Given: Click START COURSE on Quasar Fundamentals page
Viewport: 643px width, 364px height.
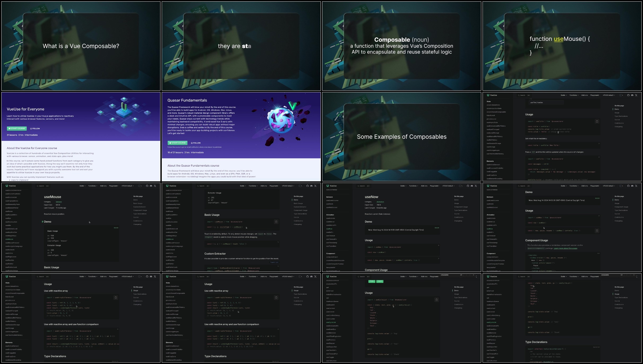Looking at the screenshot, I should [177, 143].
